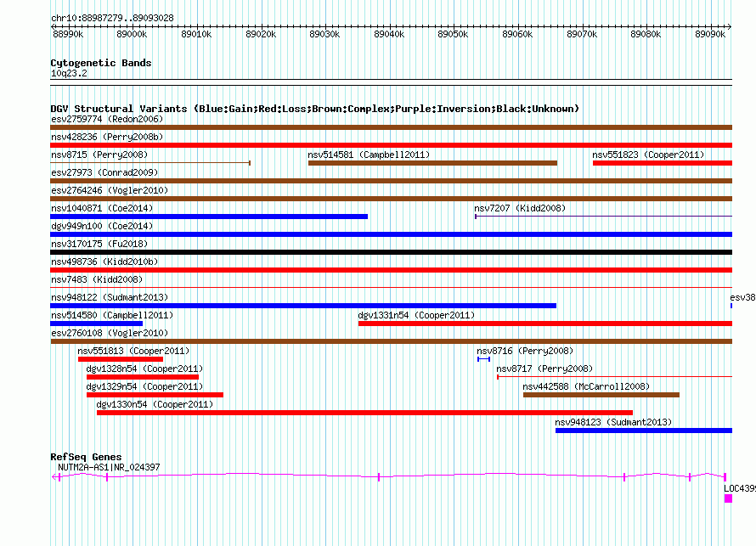Screen dimensions: 756x546
Task: Click the red bar of nsv551823
Action: pos(663,163)
